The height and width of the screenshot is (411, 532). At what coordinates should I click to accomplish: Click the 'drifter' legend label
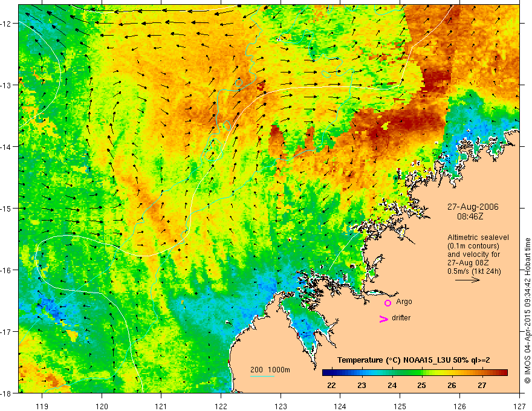click(401, 318)
